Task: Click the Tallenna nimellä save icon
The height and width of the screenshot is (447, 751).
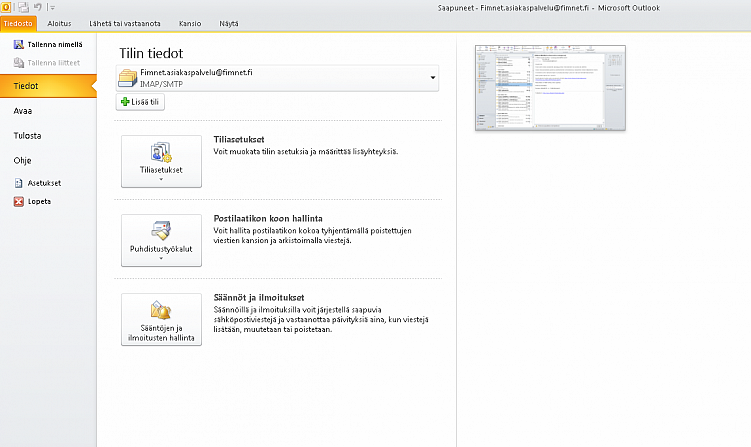Action: (19, 45)
